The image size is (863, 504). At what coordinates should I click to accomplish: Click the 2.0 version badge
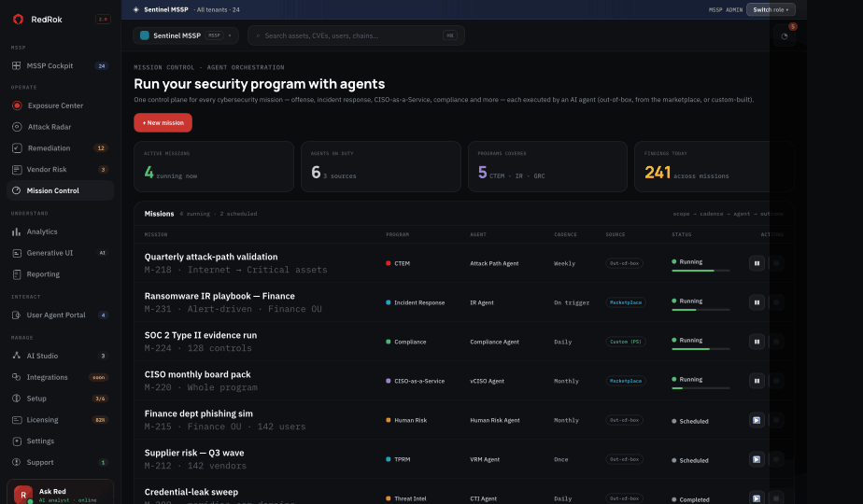click(103, 20)
